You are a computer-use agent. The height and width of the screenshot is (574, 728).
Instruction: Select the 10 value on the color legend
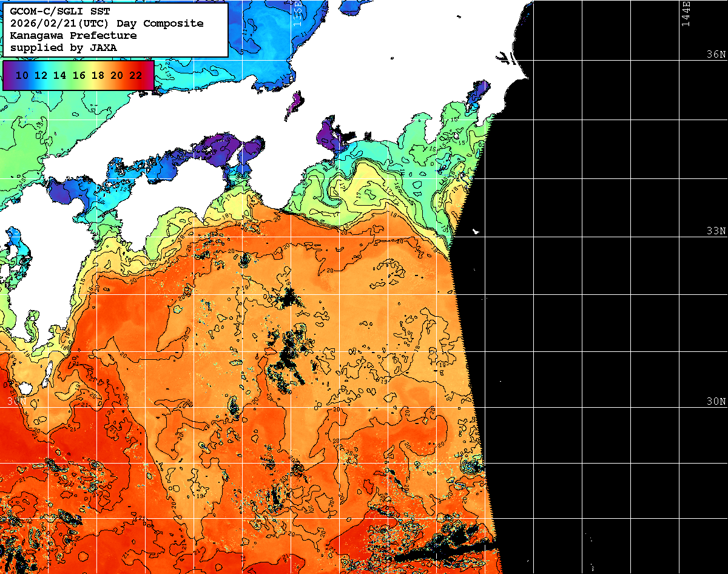pos(22,75)
